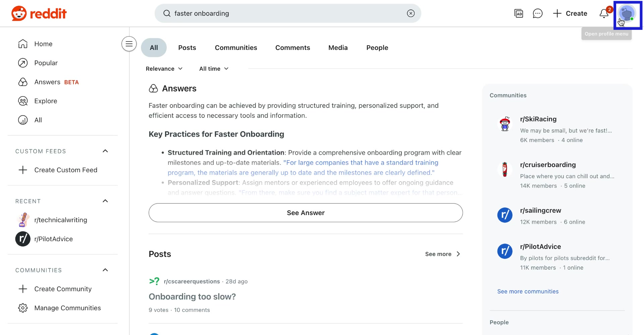Open notifications bell
The width and height of the screenshot is (644, 335).
(604, 13)
